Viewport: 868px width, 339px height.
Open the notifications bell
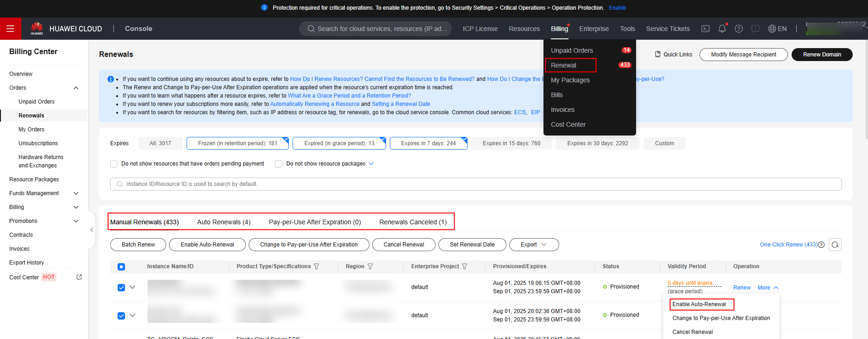coord(722,29)
